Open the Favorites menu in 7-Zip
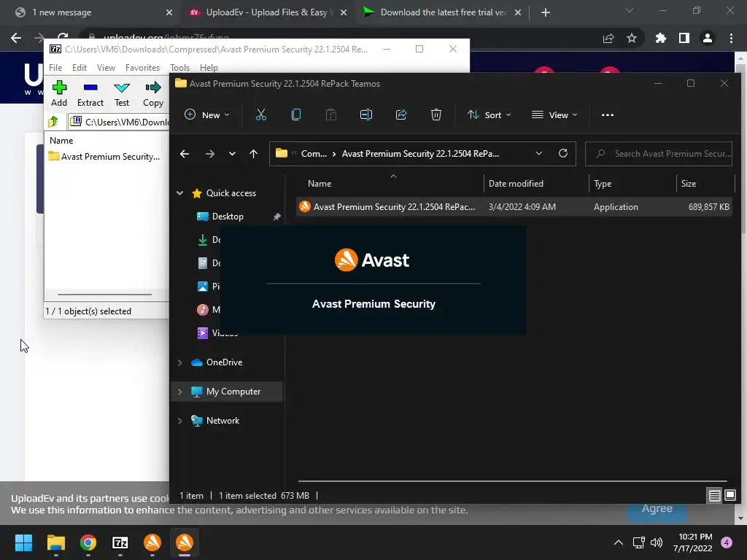The image size is (747, 560). (142, 68)
